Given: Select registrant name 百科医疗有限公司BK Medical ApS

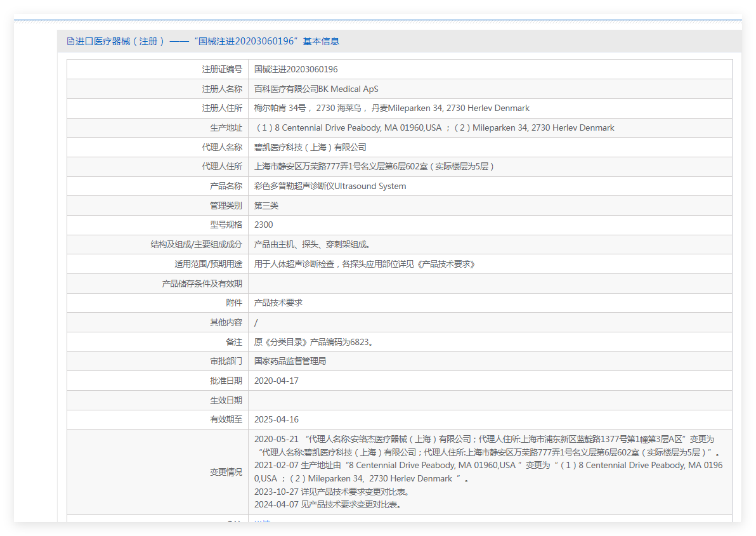Looking at the screenshot, I should point(316,89).
